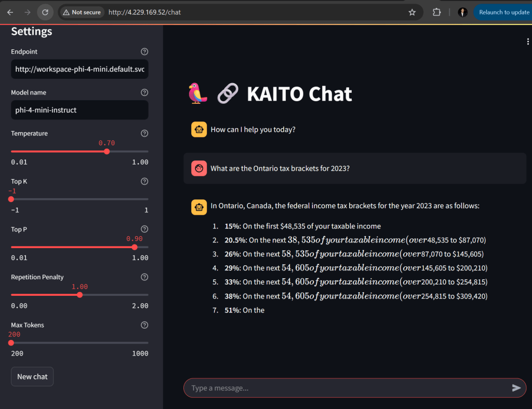This screenshot has height=409, width=532.
Task: Click the help icon beside Model name
Action: point(144,92)
